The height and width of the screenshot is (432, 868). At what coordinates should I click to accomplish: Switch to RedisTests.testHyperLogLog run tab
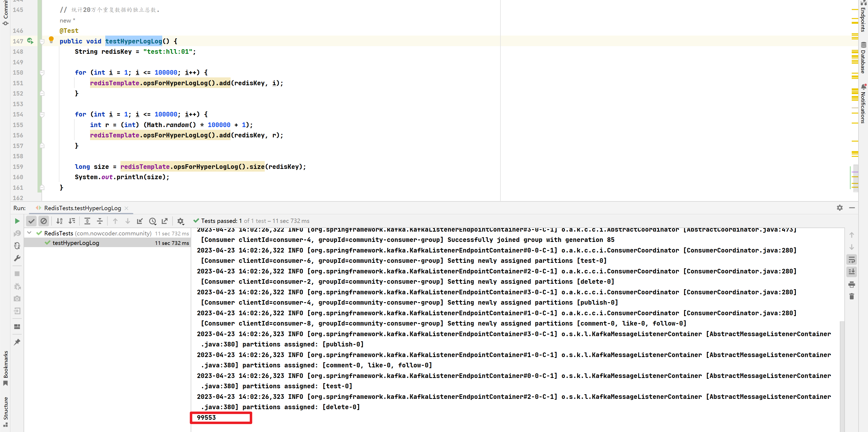coord(82,208)
